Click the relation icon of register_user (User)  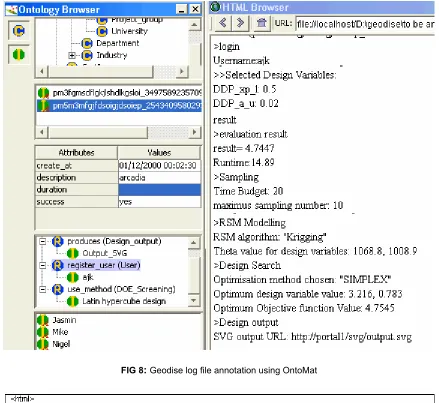click(58, 265)
